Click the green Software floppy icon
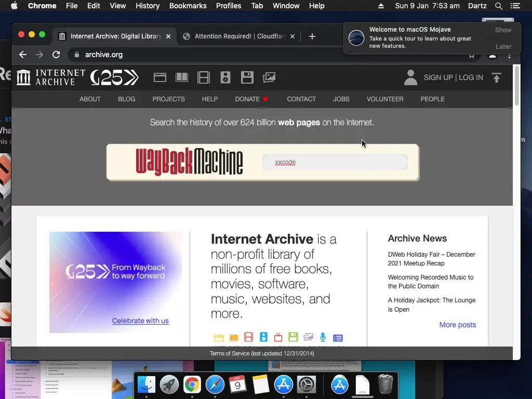 (x=293, y=337)
